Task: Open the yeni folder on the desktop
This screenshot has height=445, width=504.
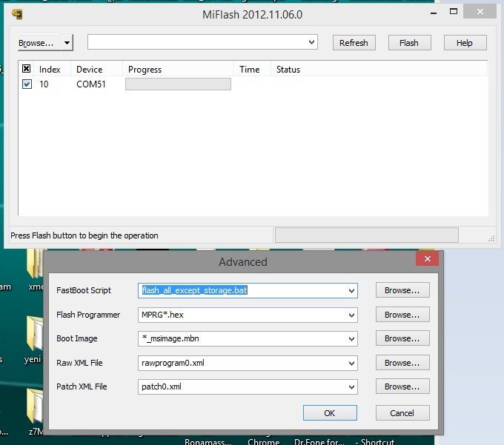Action: [33, 335]
